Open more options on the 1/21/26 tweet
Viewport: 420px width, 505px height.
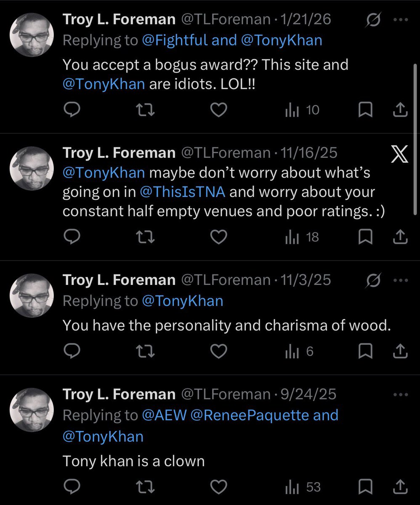(x=400, y=19)
